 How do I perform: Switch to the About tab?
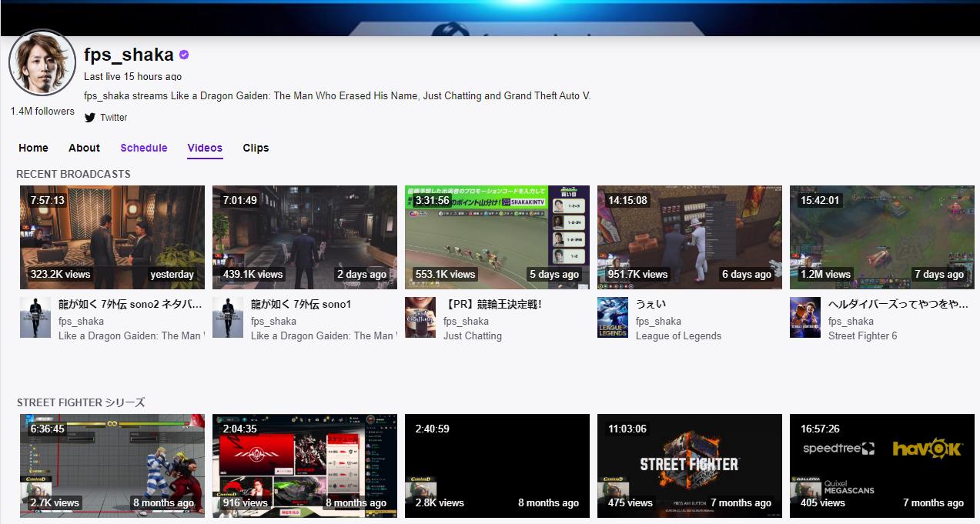point(84,148)
